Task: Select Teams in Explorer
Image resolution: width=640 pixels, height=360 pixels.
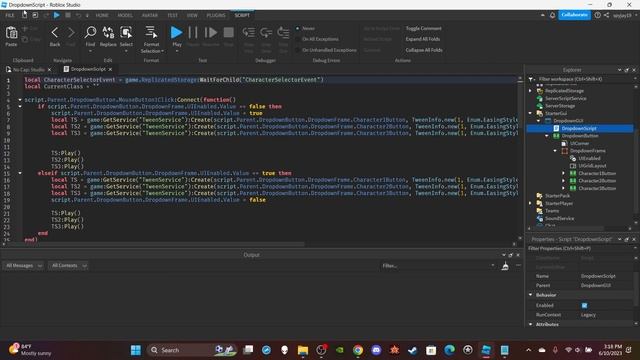Action: pos(551,211)
